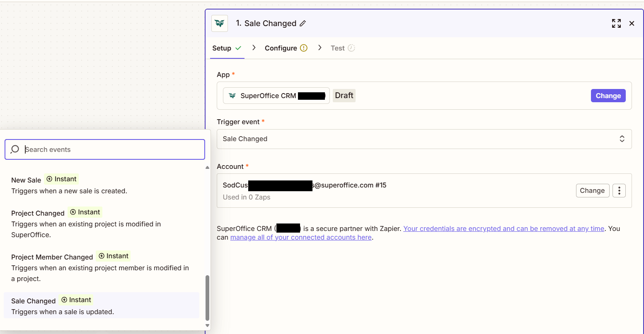Click the chevron between Configure and Test

pos(320,48)
